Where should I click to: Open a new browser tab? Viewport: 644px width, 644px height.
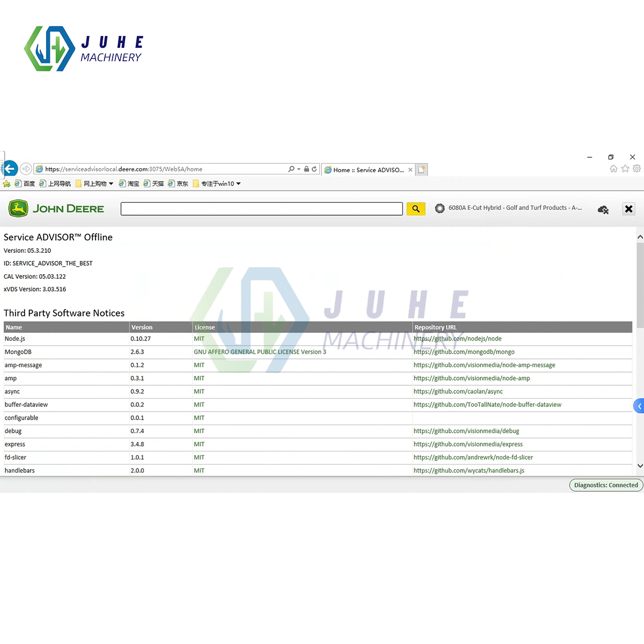[421, 169]
